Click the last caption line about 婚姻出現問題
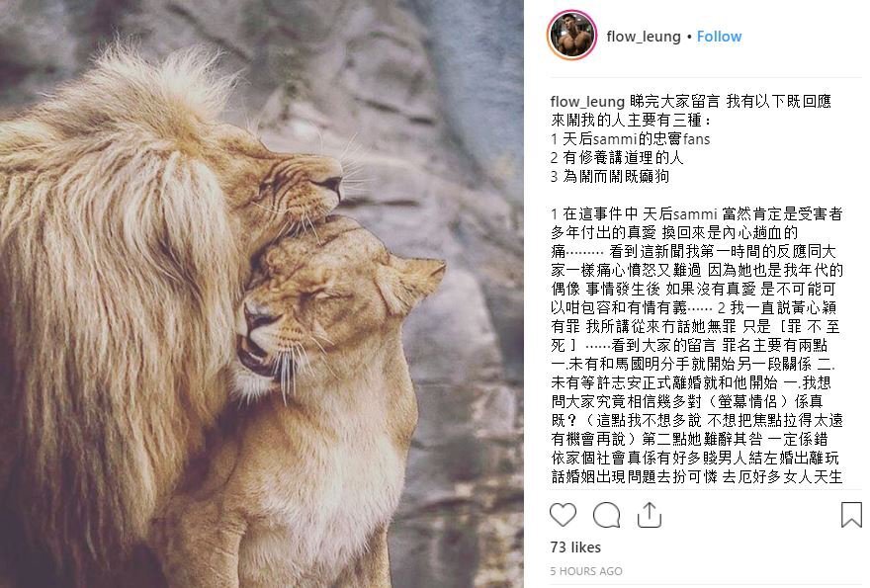 point(697,476)
